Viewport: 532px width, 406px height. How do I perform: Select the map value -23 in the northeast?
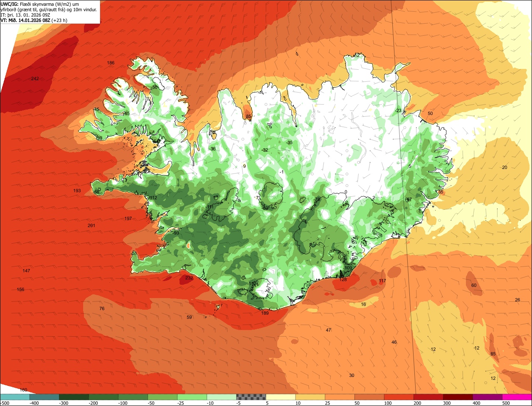coord(398,110)
